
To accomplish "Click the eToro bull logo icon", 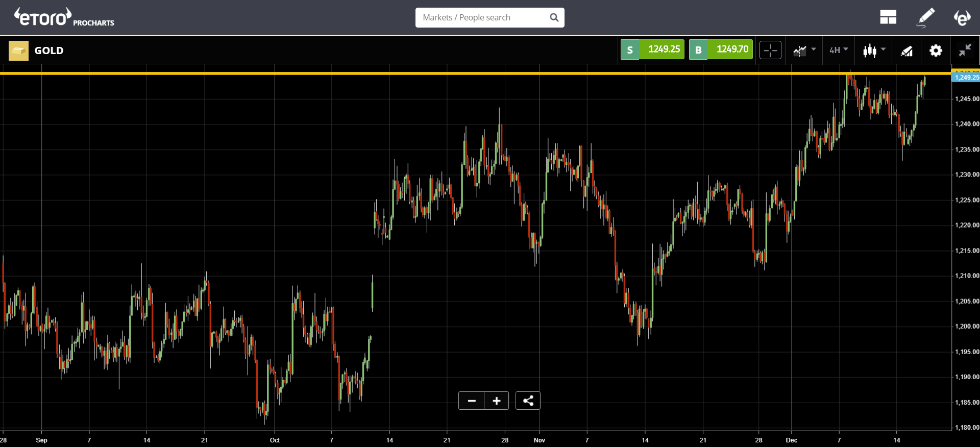I will 962,17.
